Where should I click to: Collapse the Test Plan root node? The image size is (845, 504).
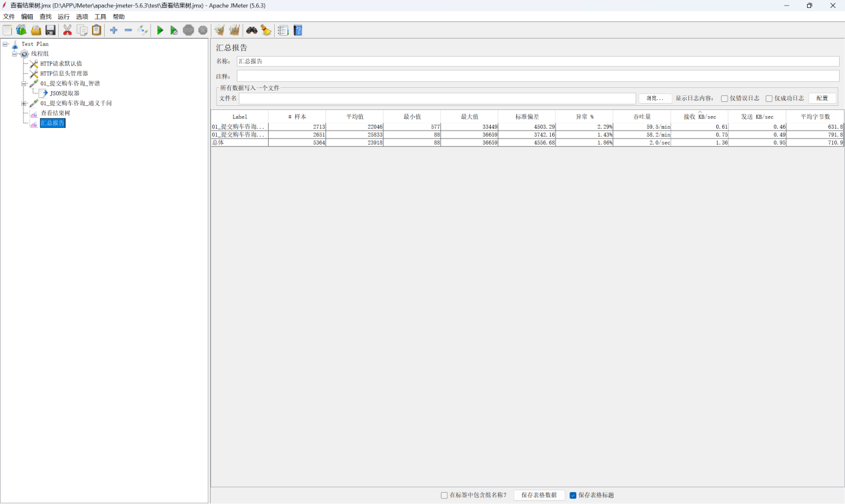point(5,44)
